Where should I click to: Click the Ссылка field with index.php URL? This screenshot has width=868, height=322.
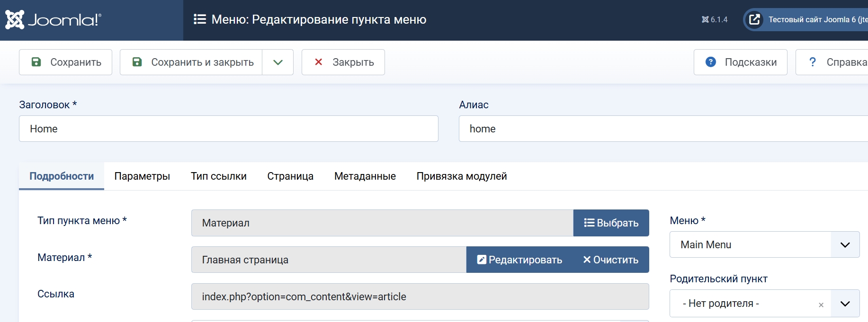(x=420, y=296)
